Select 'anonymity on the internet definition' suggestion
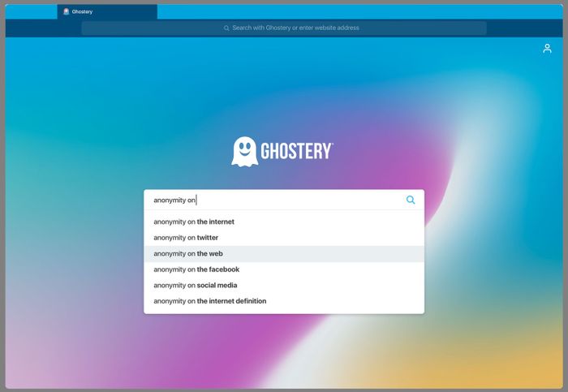 pyautogui.click(x=284, y=301)
